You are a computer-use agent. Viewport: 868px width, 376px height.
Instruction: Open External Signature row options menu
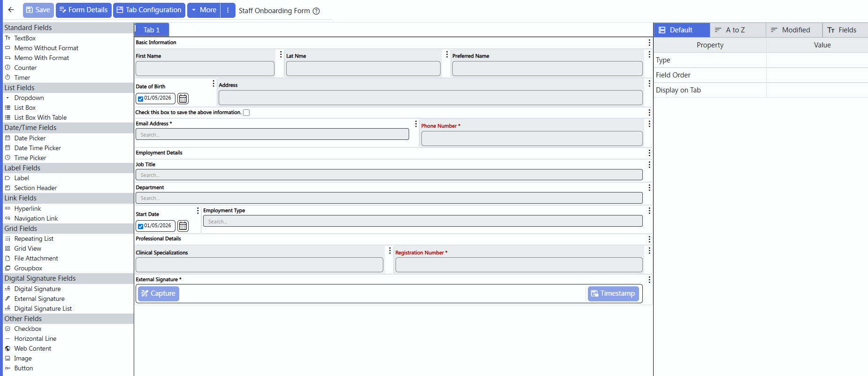(x=649, y=280)
